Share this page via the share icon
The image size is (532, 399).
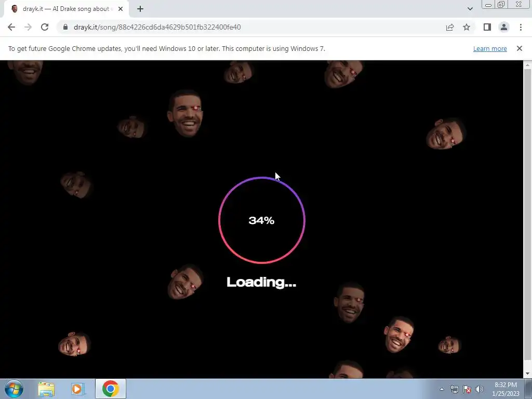pos(450,27)
